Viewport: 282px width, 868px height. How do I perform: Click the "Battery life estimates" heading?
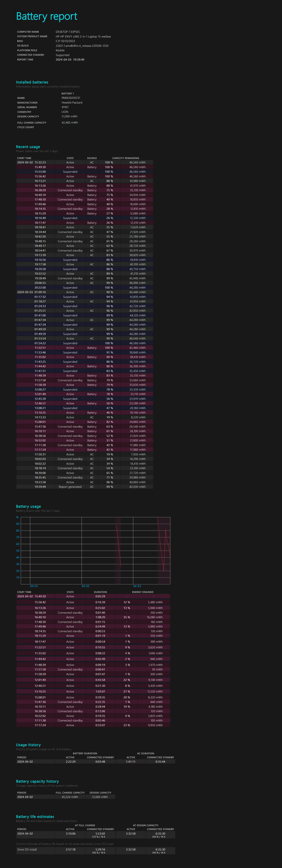[35, 817]
